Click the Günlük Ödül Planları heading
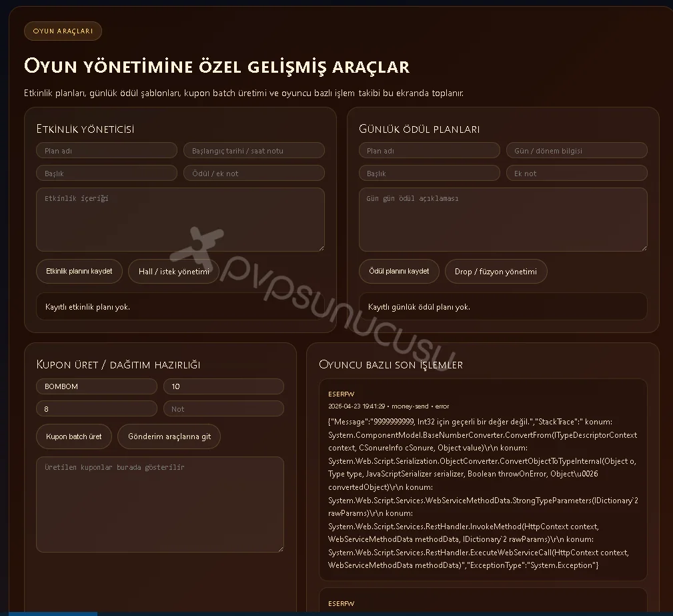The width and height of the screenshot is (673, 616). click(x=420, y=129)
